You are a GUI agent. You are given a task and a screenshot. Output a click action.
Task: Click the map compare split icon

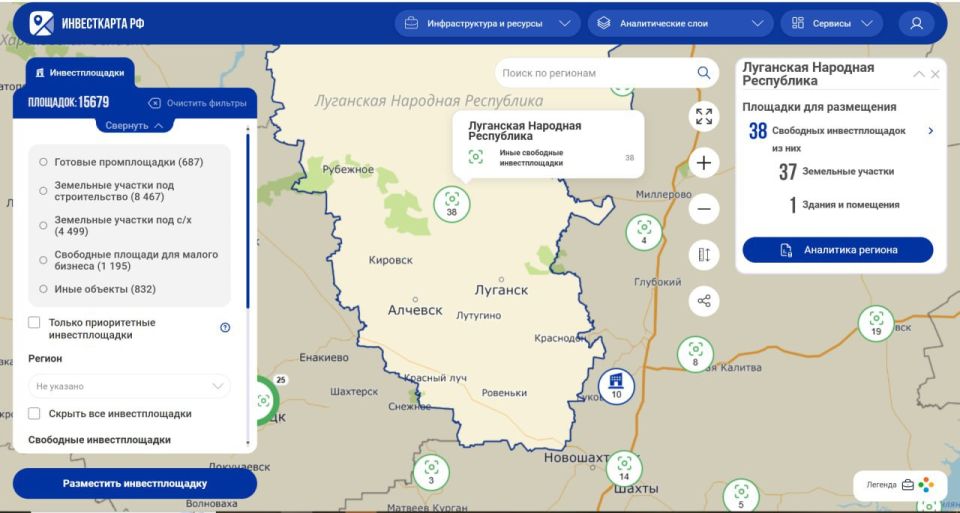(704, 255)
